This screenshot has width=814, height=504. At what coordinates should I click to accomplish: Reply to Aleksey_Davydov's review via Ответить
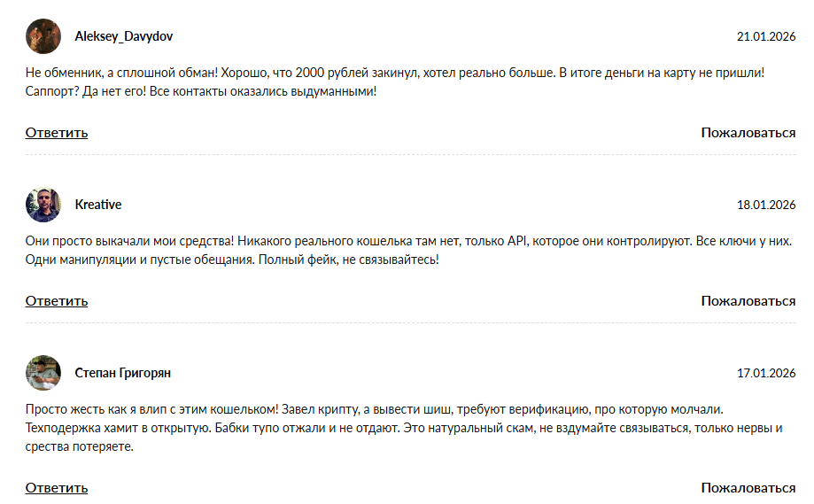(57, 133)
